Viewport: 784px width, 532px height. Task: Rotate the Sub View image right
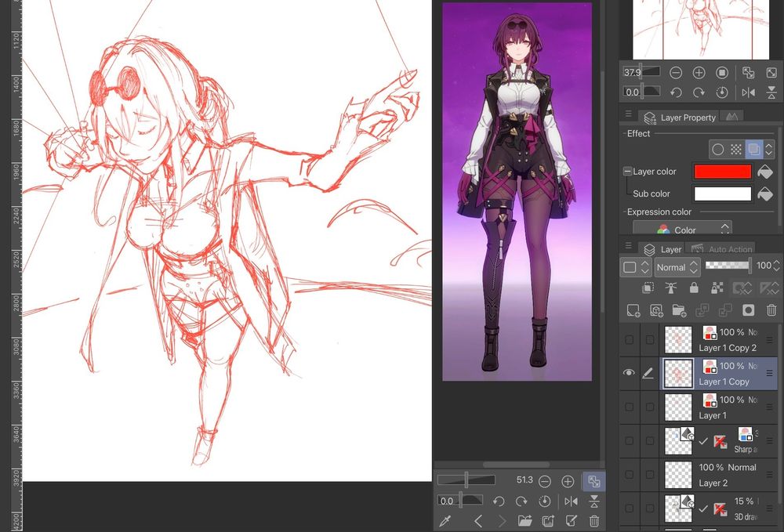point(521,501)
